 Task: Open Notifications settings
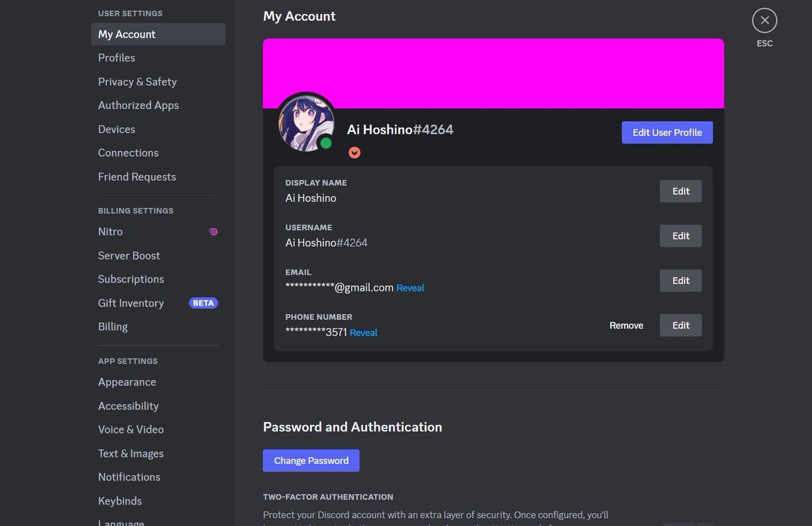[158, 477]
